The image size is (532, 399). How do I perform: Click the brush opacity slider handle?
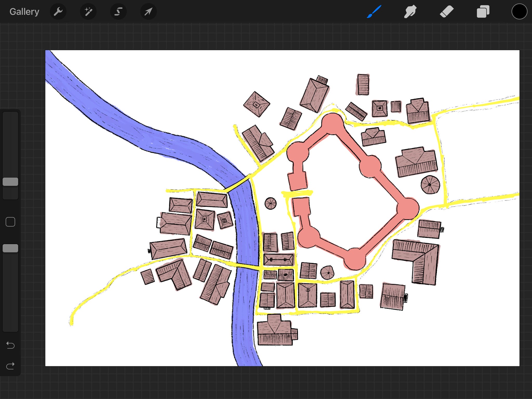[10, 248]
